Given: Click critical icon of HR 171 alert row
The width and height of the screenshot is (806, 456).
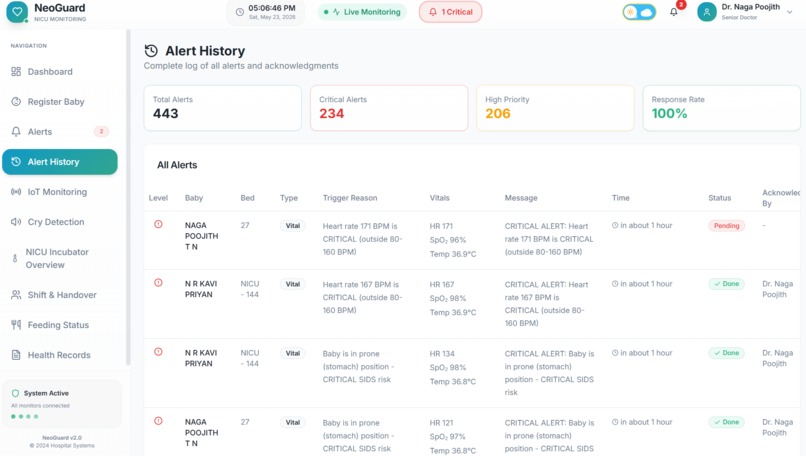Looking at the screenshot, I should tap(158, 224).
